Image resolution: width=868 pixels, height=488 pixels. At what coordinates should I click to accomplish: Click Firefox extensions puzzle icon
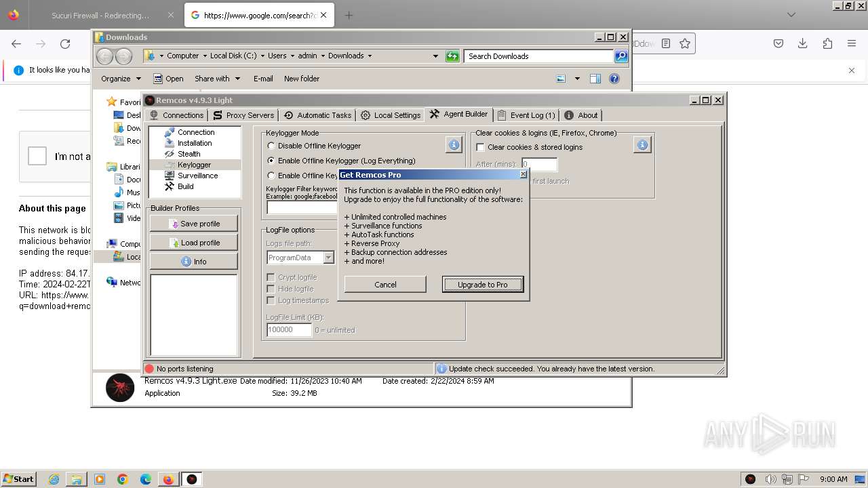pyautogui.click(x=827, y=43)
